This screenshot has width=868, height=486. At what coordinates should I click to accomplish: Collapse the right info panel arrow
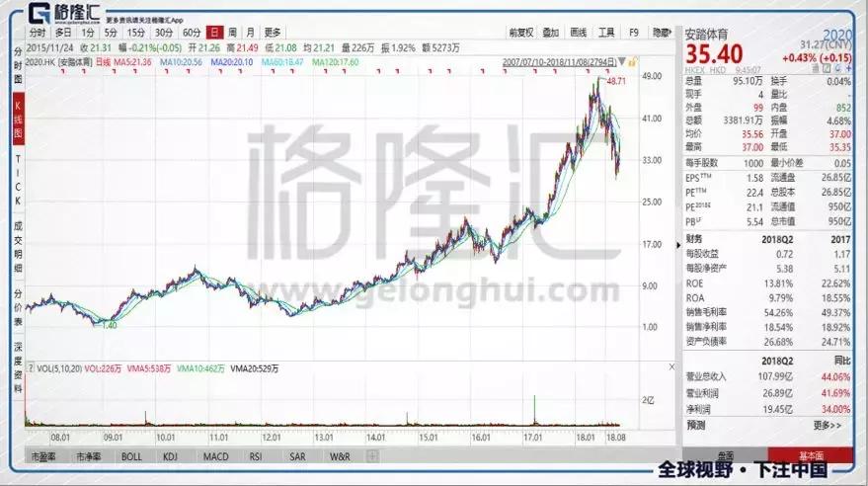678,245
